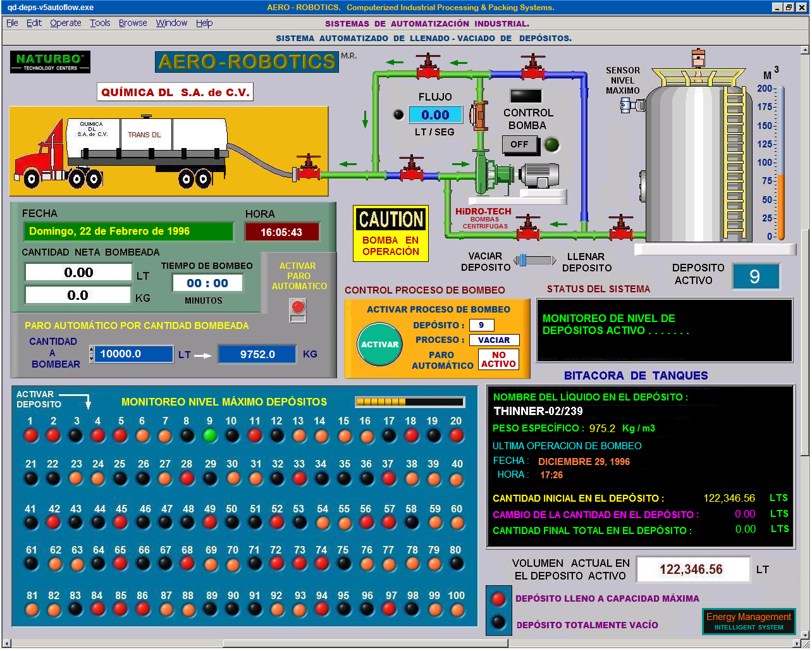Viewport: 812px width, 651px height.
Task: Click the 0.0 KG net pumped field
Action: tap(78, 295)
